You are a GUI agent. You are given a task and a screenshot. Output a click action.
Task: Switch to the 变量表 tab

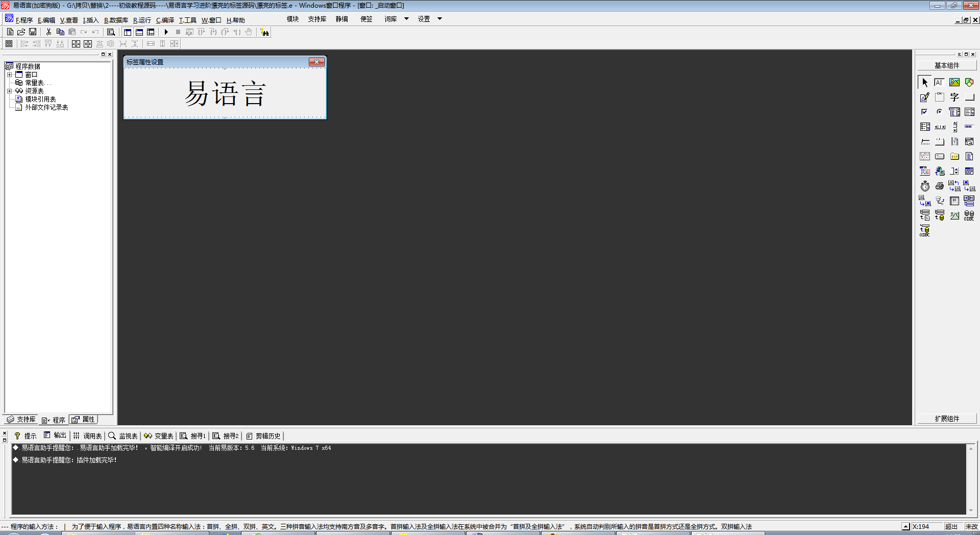[159, 436]
